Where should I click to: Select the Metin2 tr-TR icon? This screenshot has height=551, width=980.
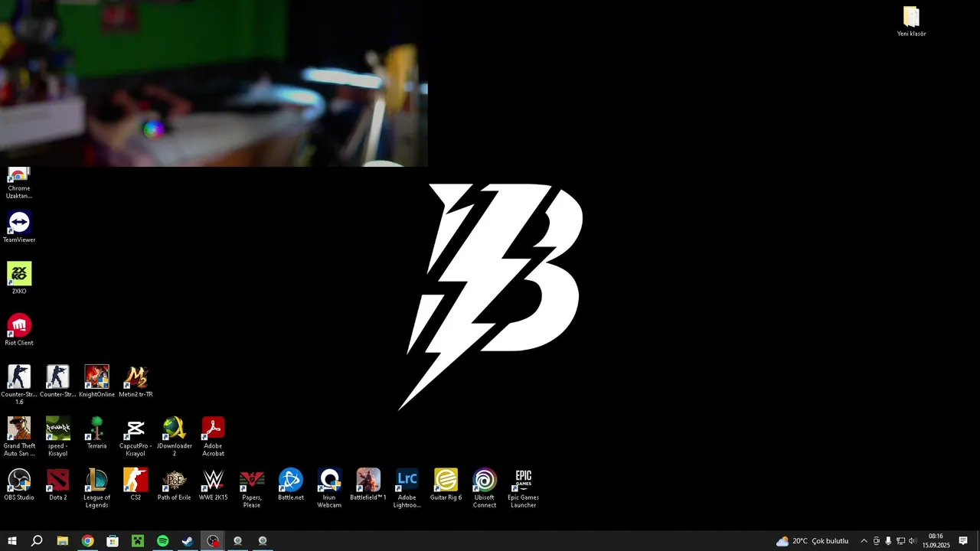point(136,381)
